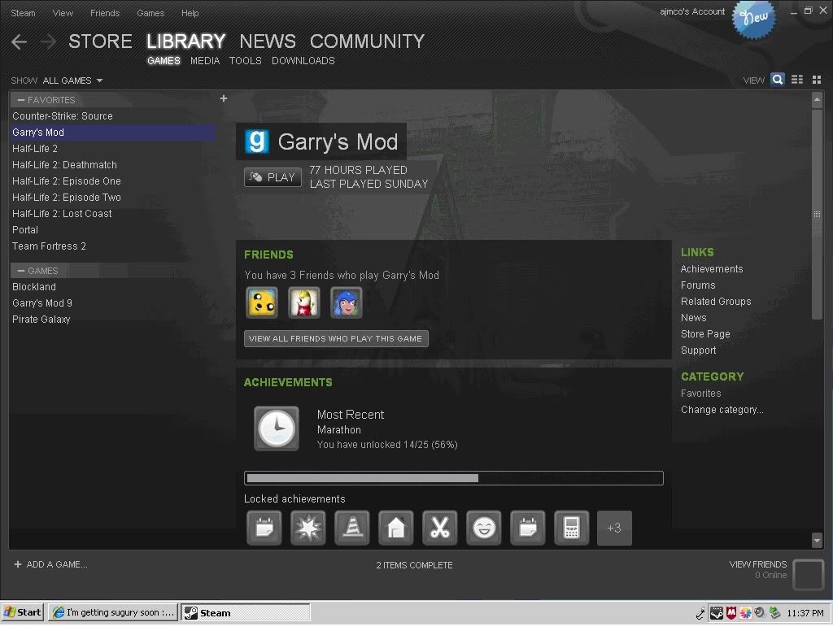Viewport: 833px width, 644px height.
Task: Open the Achievements link under Links
Action: coord(712,269)
